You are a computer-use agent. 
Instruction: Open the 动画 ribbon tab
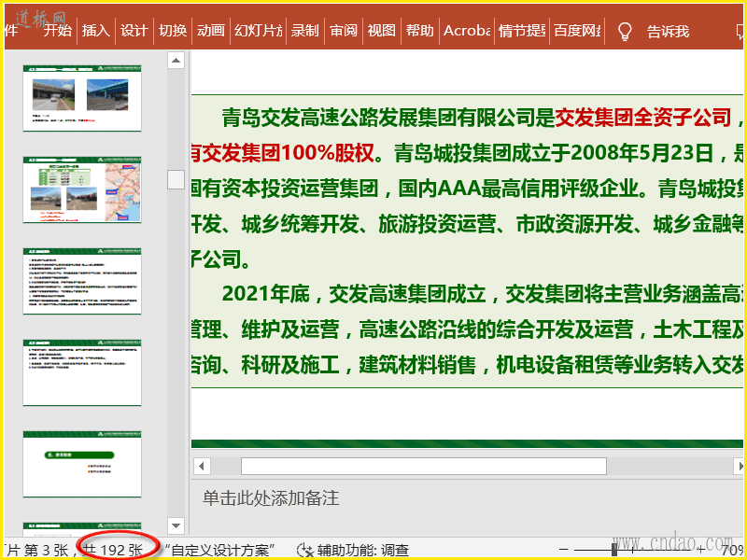coord(211,31)
